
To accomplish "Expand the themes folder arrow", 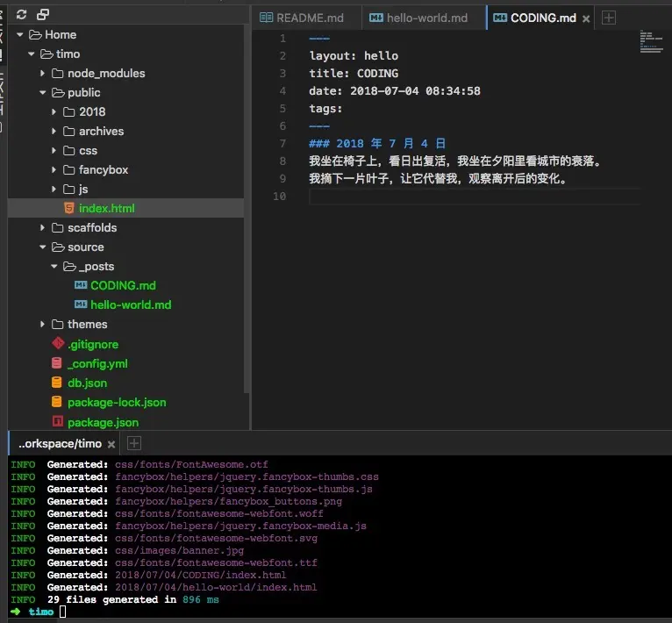I will 42,324.
